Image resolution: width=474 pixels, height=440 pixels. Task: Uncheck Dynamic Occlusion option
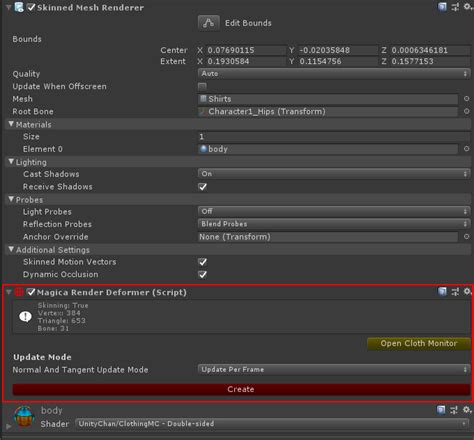(202, 274)
